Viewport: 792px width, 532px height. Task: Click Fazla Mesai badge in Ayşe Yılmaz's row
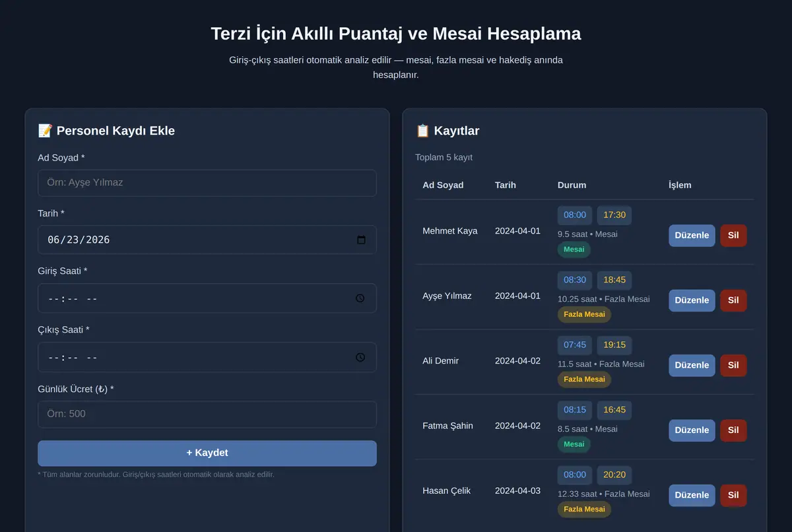click(584, 314)
